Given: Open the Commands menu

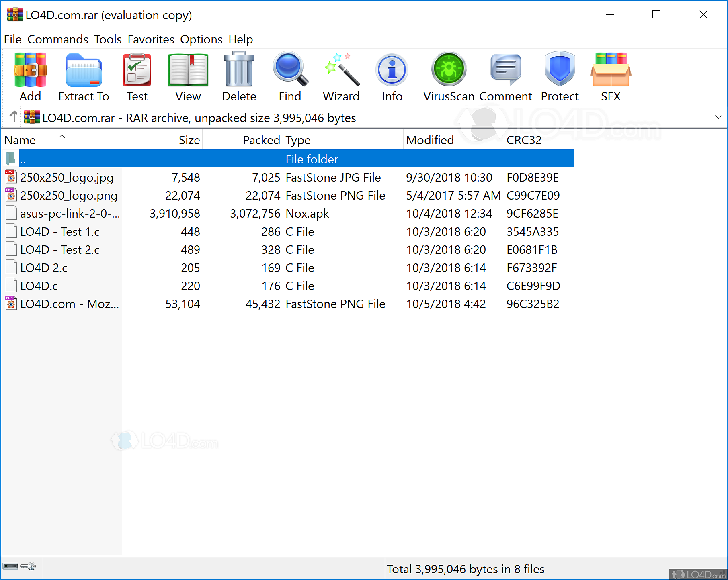Looking at the screenshot, I should (x=57, y=39).
